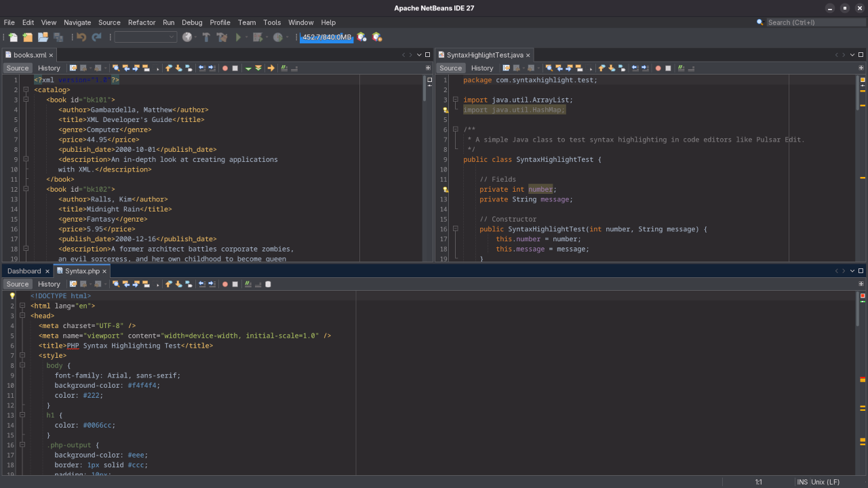Image resolution: width=868 pixels, height=488 pixels.
Task: Toggle Bookmark icon in Syntax.php toolbar
Action: click(x=188, y=284)
